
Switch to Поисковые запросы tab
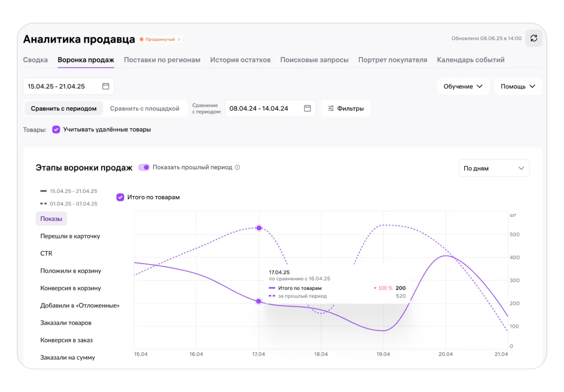click(x=314, y=60)
